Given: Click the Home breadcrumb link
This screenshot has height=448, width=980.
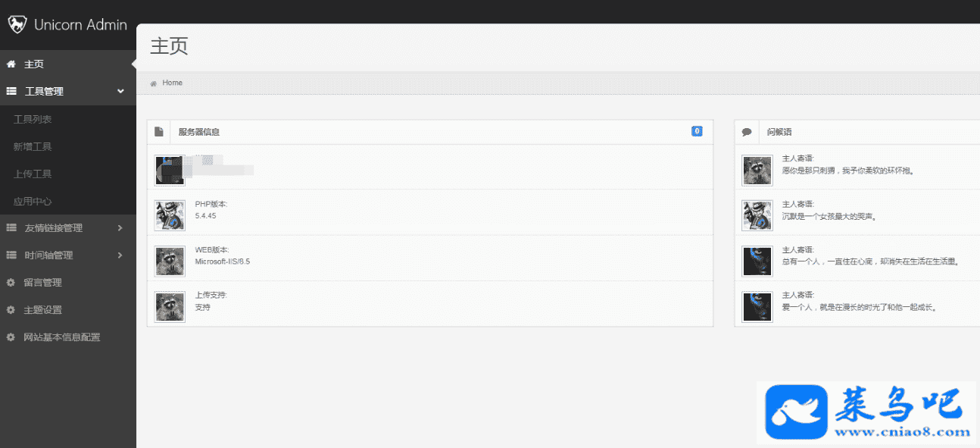Looking at the screenshot, I should coord(172,83).
